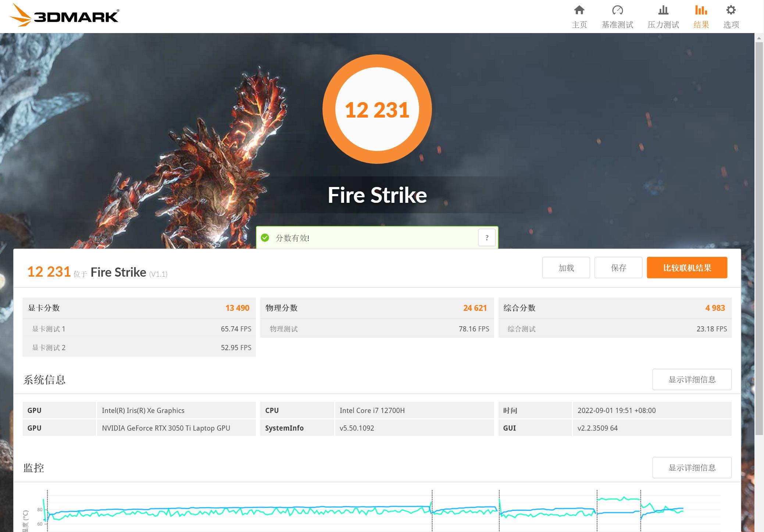Click the scrollbar up arrow
Viewport: 764px width, 532px height.
coord(759,37)
